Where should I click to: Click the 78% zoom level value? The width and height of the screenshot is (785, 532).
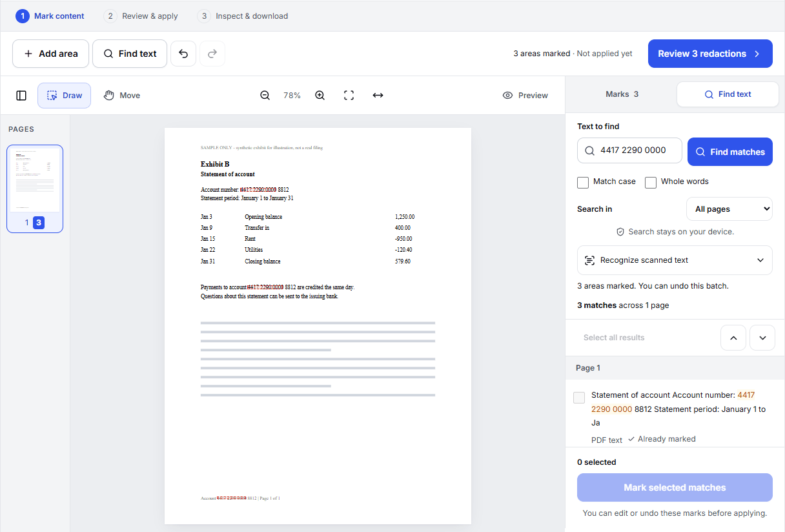tap(292, 96)
